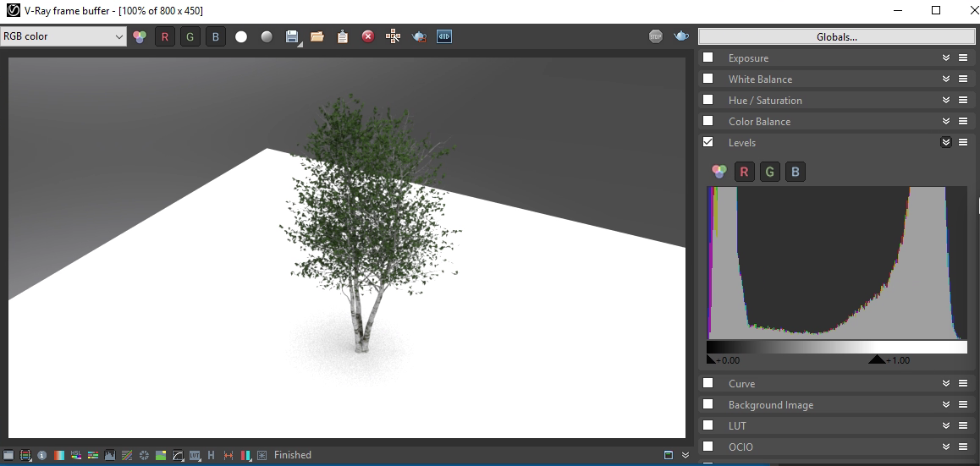Show RGB histogram in Levels panel

[x=719, y=172]
